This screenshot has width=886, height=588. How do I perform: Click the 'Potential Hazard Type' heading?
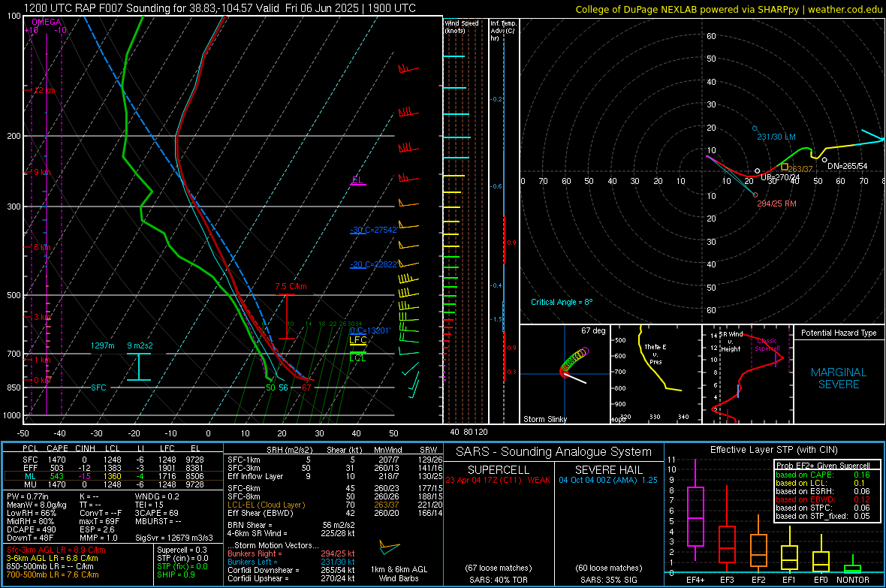point(839,333)
